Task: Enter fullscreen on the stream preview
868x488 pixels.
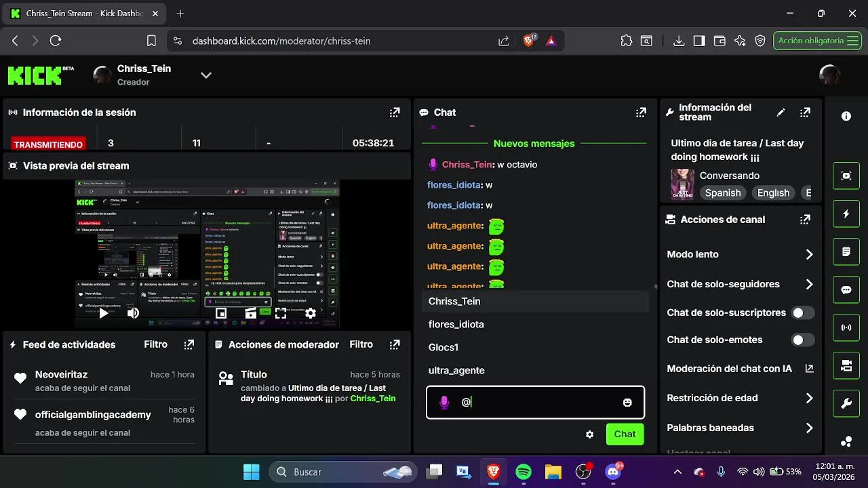Action: [281, 313]
